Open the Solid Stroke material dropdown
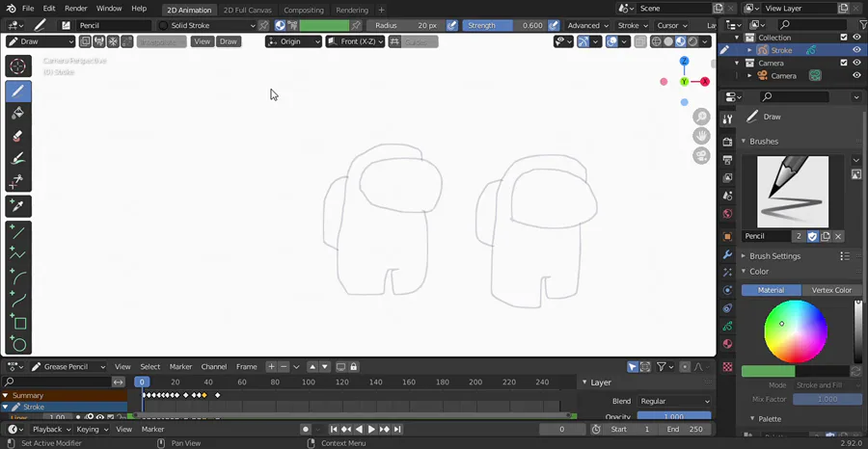Viewport: 868px width, 449px height. click(x=206, y=25)
